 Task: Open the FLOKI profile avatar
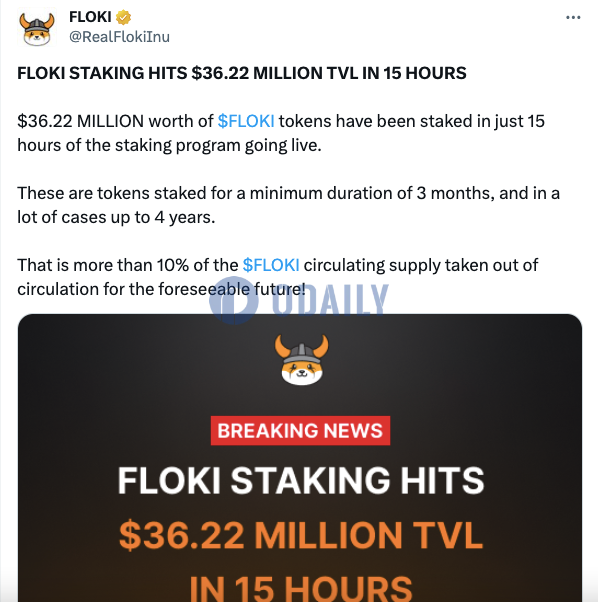[37, 29]
